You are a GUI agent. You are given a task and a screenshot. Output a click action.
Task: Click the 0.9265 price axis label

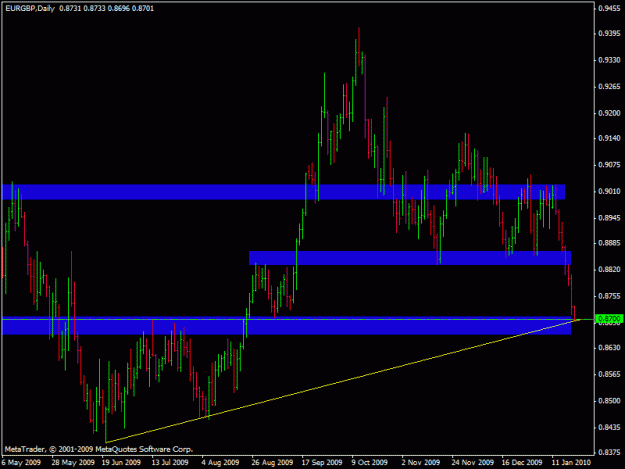pos(609,87)
